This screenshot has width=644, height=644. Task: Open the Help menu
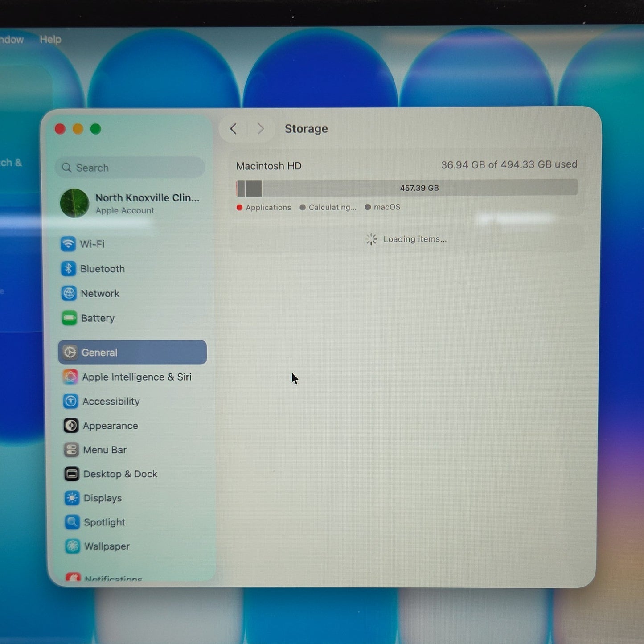coord(50,39)
